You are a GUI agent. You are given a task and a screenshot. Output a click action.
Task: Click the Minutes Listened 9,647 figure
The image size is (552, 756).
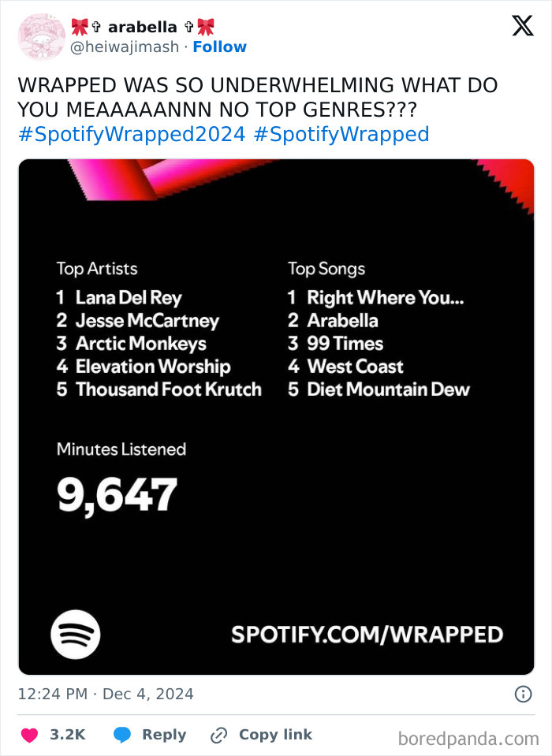tap(115, 493)
